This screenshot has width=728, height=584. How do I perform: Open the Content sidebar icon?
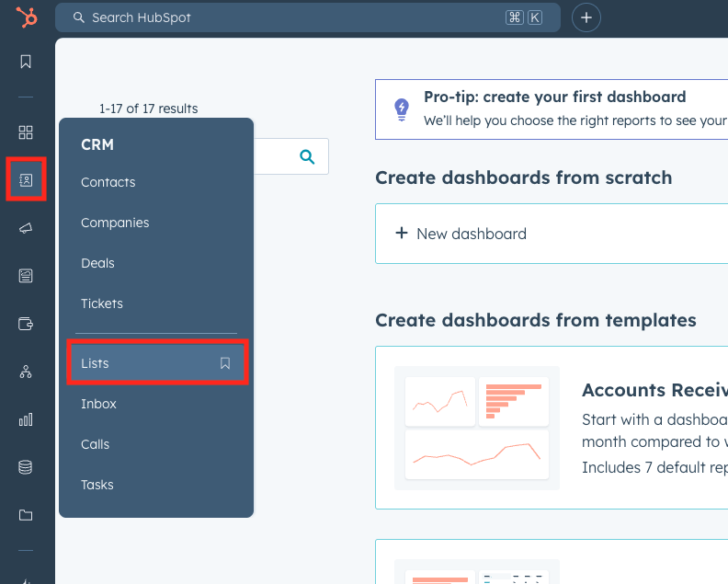click(26, 276)
